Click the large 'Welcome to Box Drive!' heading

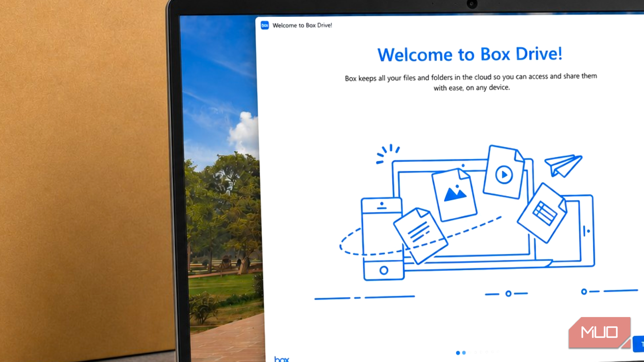(470, 54)
